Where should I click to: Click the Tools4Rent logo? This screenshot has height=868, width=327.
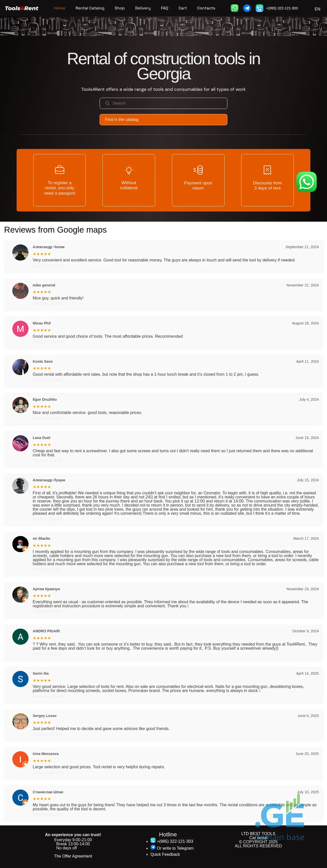pyautogui.click(x=22, y=8)
